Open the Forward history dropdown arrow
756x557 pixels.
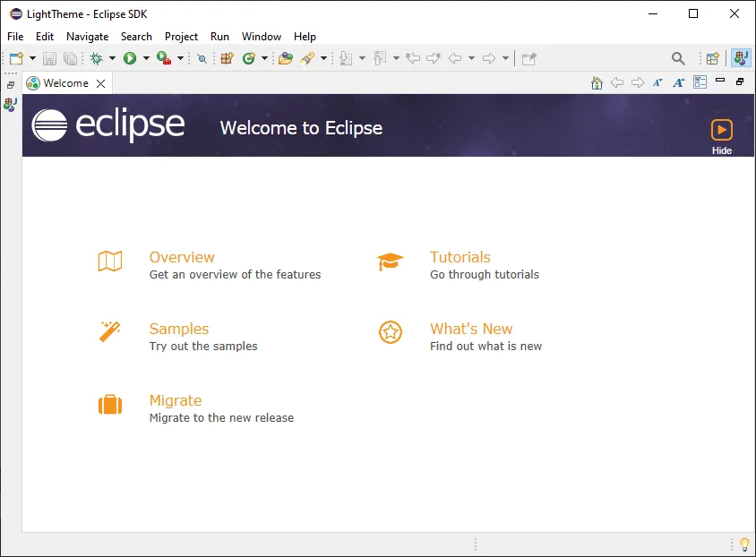pyautogui.click(x=505, y=58)
